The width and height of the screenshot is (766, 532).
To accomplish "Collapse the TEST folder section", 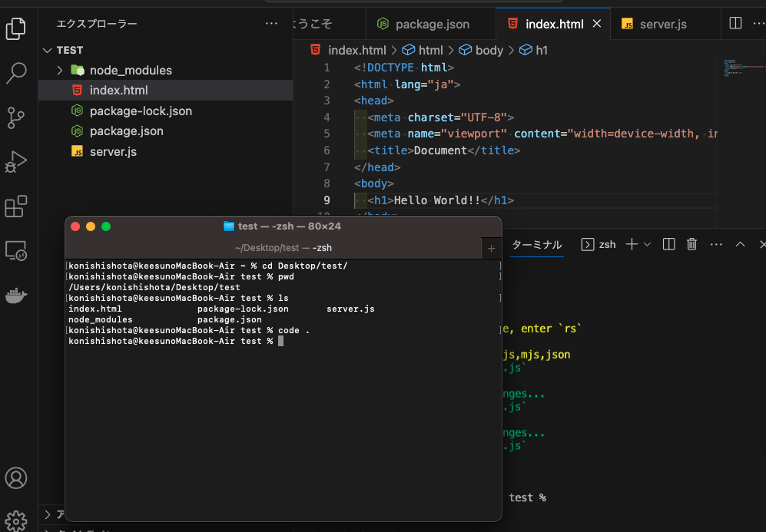I will point(47,50).
